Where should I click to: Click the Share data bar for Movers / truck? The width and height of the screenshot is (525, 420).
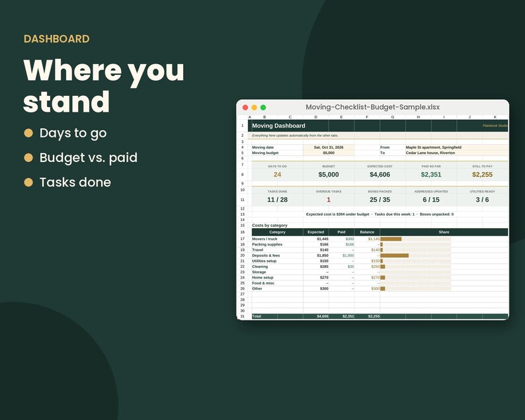coord(391,239)
